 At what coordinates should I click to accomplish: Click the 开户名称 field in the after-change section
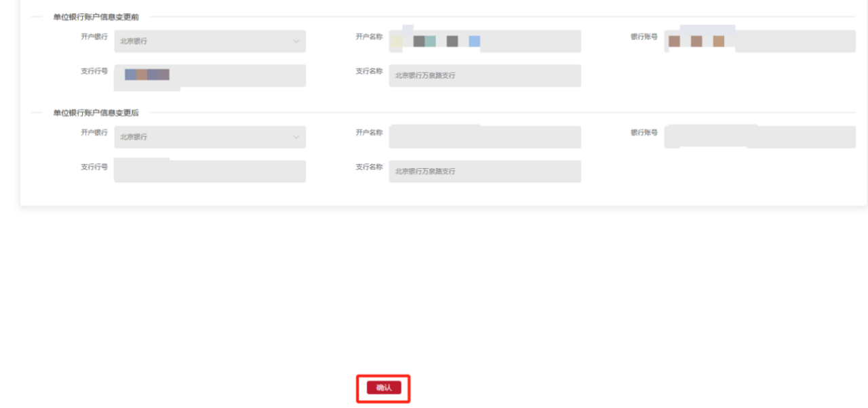tap(485, 137)
